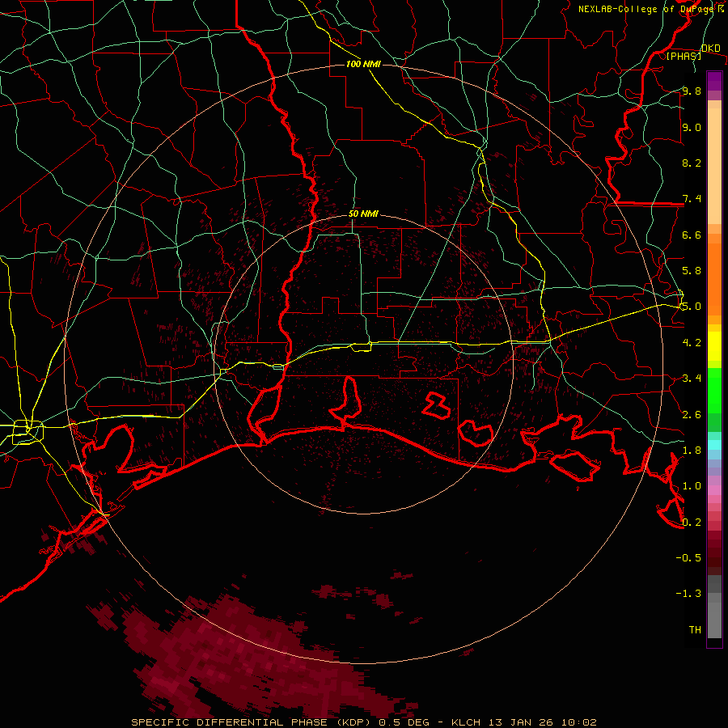Click the 1.0 legend value

[692, 486]
